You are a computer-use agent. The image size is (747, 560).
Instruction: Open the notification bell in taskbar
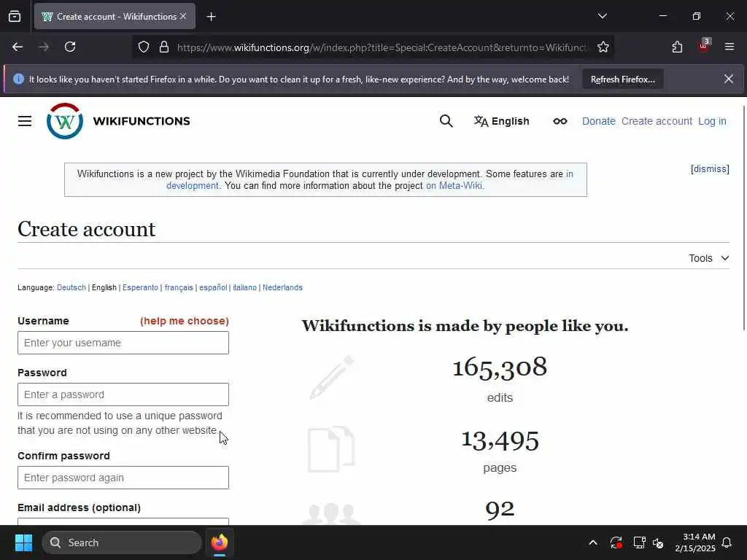[727, 542]
